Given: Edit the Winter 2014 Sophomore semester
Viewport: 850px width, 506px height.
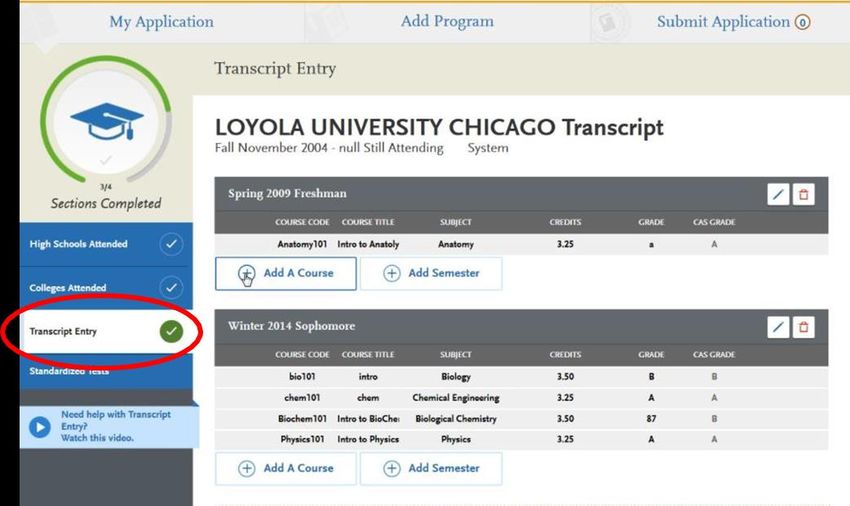Looking at the screenshot, I should [778, 327].
